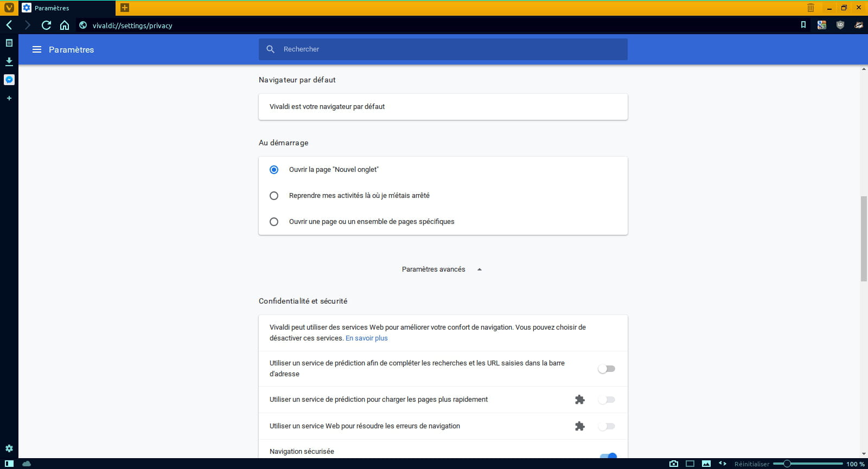Follow the 'En savoir plus' link
The height and width of the screenshot is (469, 868).
pyautogui.click(x=367, y=338)
